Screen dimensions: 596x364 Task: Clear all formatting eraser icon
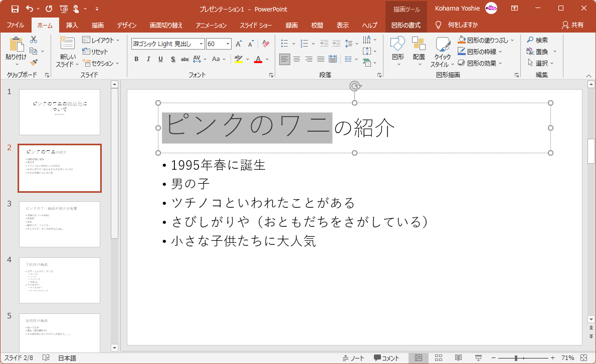click(266, 44)
